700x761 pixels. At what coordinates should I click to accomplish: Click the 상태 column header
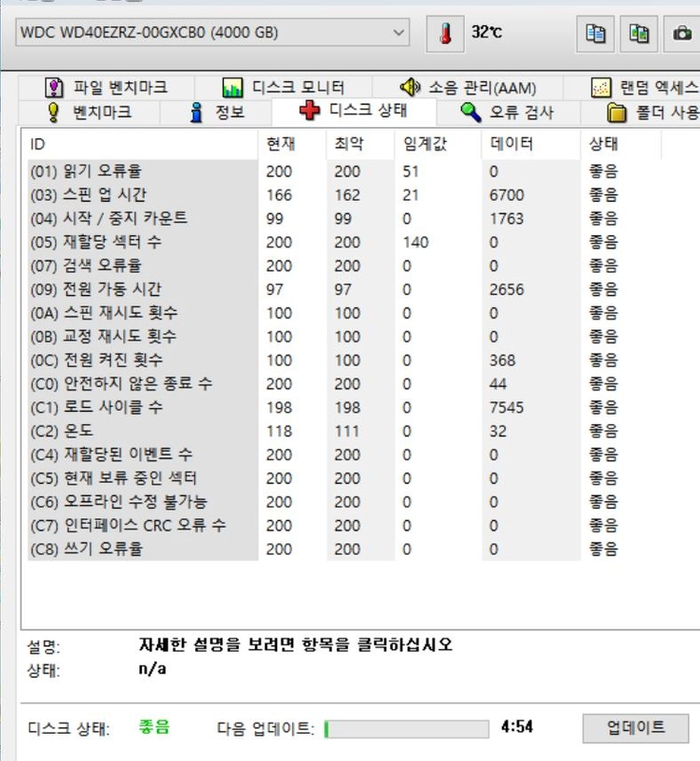[x=621, y=144]
